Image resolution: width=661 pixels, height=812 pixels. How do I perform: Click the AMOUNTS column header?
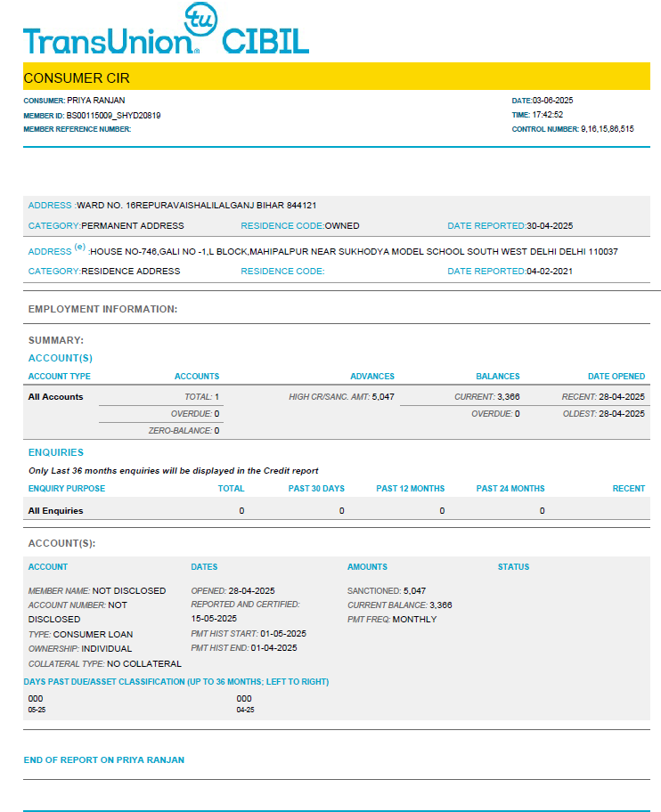pyautogui.click(x=367, y=567)
